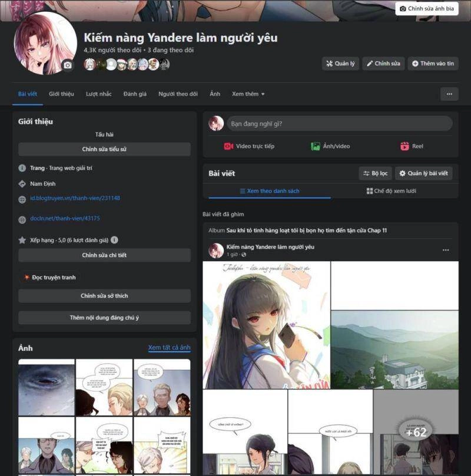Viewport: 471px width, 476px height.
Task: Select the Người theo dõi tab
Action: coord(178,94)
